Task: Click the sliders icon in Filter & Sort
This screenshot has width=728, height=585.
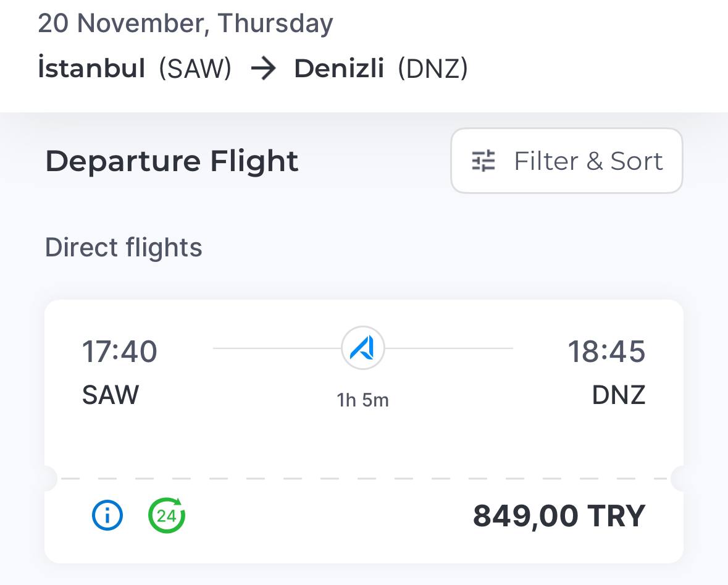Action: pyautogui.click(x=483, y=161)
